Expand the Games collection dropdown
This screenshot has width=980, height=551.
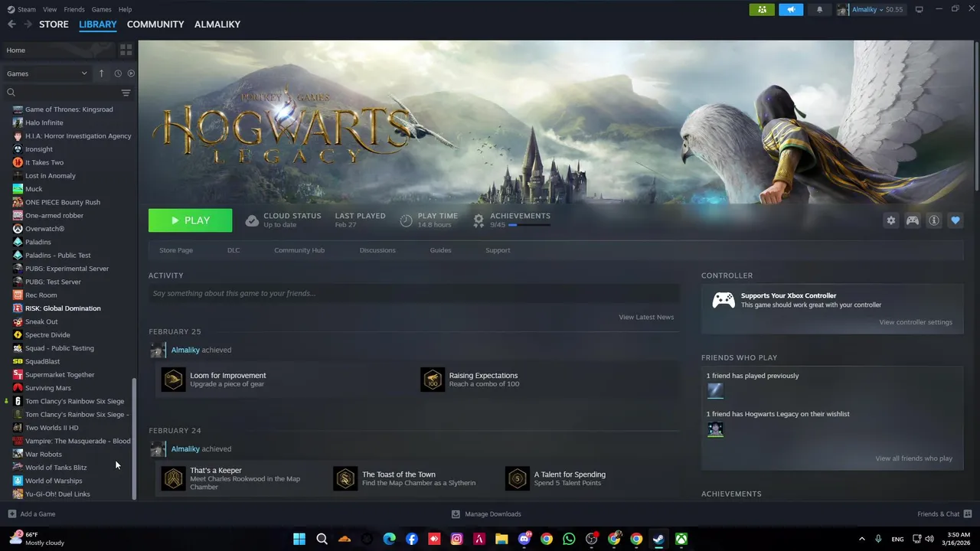pyautogui.click(x=47, y=73)
